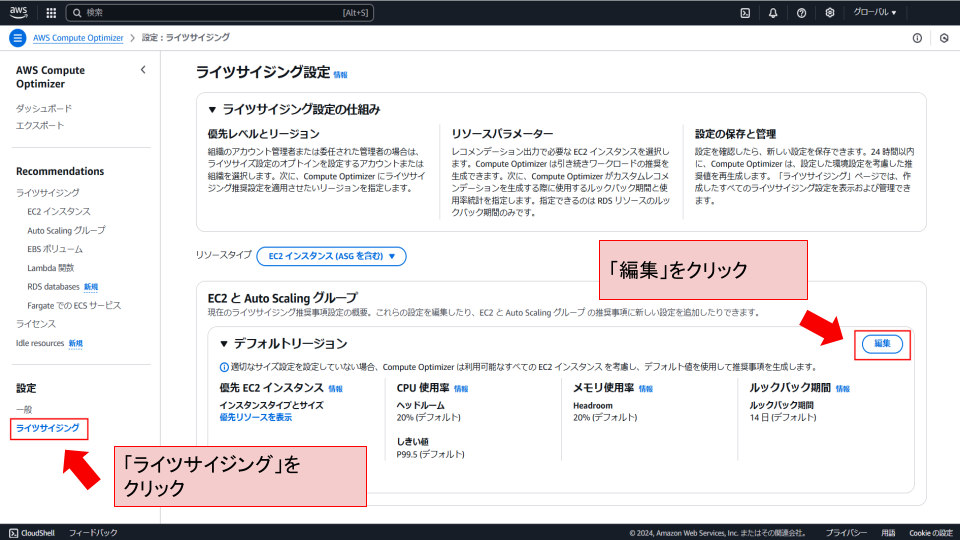Click the info circle icon in default notice
The image size is (960, 540).
(224, 367)
